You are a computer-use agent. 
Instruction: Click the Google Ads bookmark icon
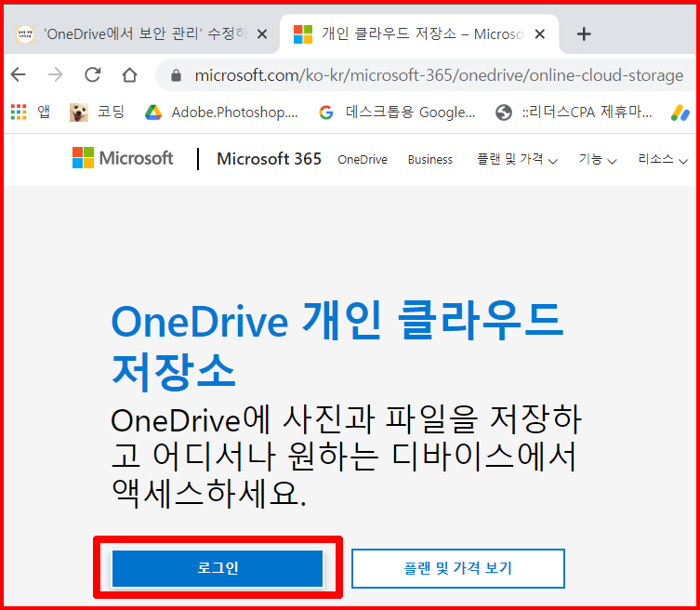point(680,113)
